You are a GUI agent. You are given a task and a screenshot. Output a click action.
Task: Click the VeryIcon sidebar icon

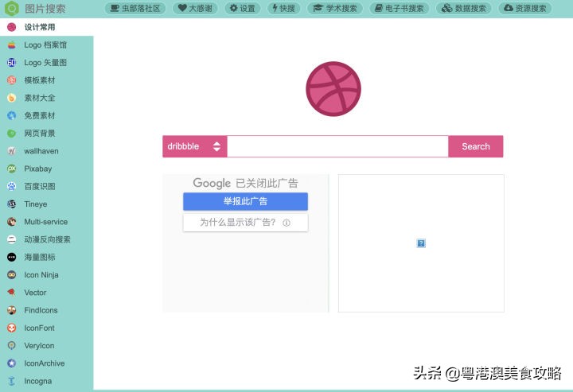coord(12,346)
